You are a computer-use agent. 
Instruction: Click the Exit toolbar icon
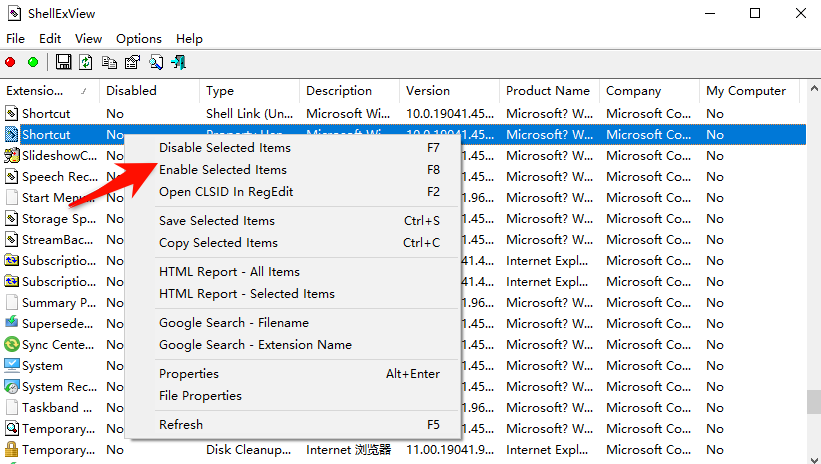(x=179, y=62)
